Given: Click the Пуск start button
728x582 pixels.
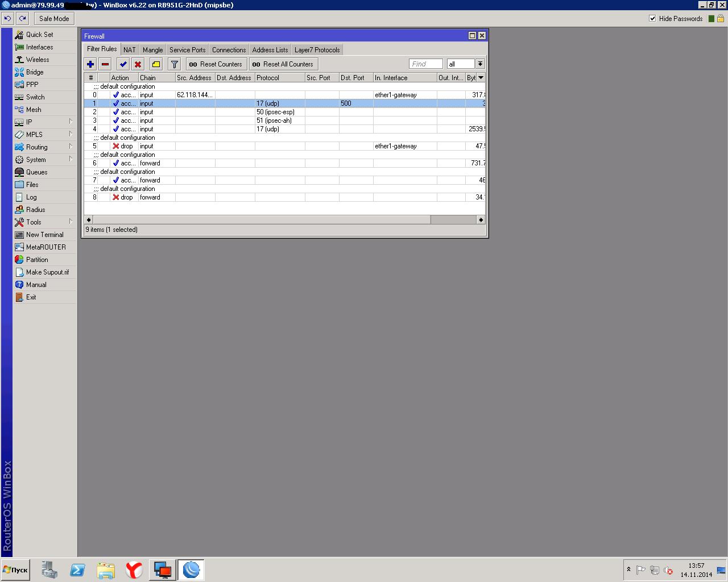Looking at the screenshot, I should 15,570.
